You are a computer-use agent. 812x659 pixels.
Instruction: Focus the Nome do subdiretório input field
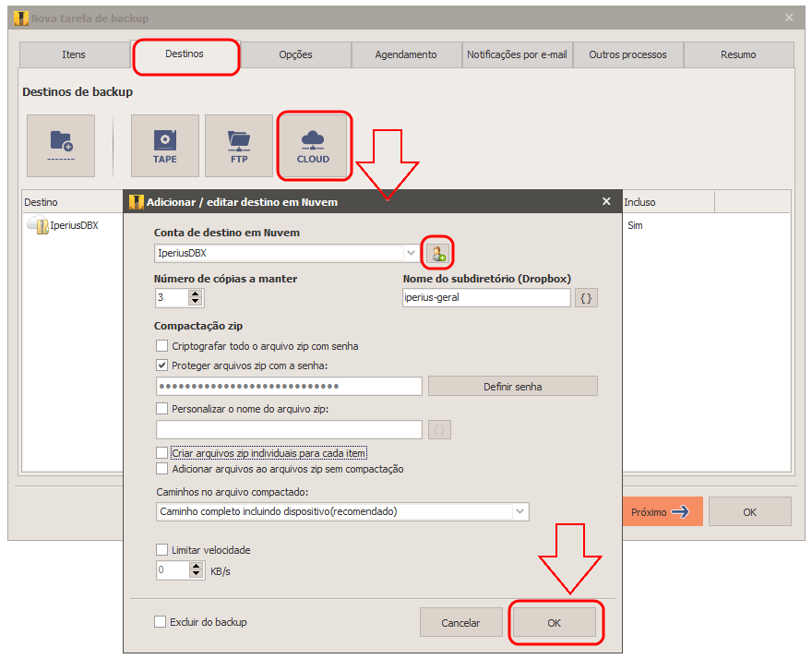click(486, 298)
